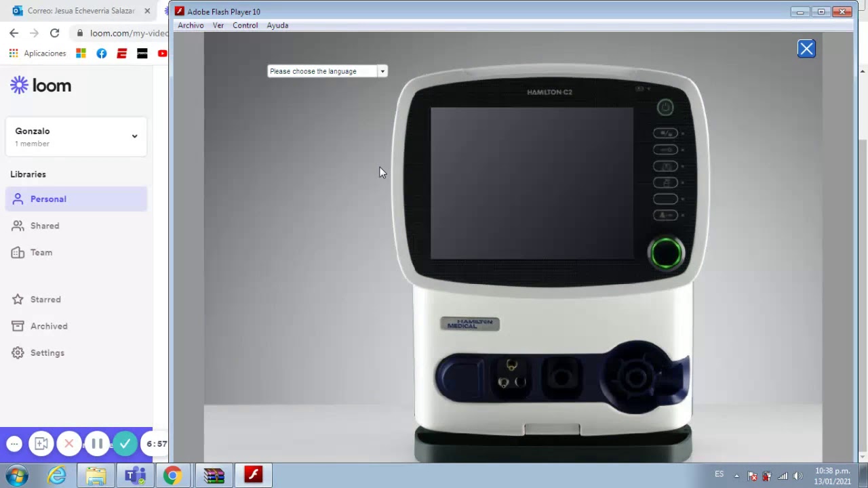The width and height of the screenshot is (868, 488).
Task: Close the Correo Outlook tab
Action: (147, 11)
